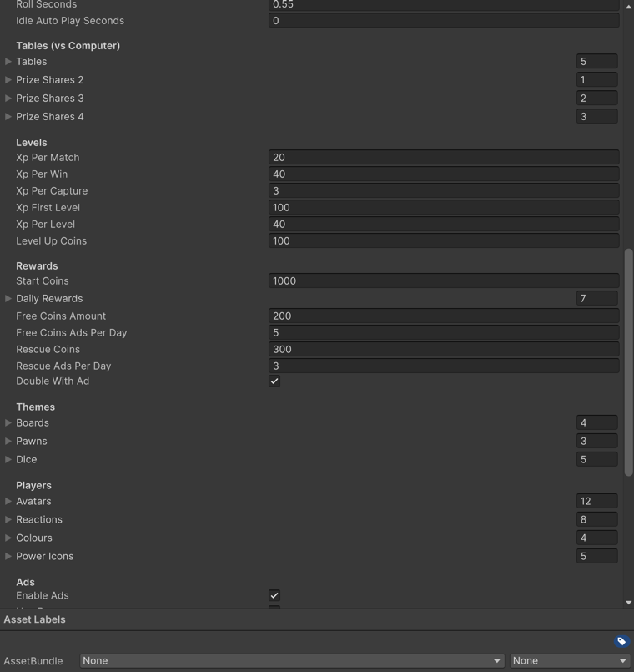The height and width of the screenshot is (672, 634).
Task: Click the Colours size field
Action: [596, 538]
